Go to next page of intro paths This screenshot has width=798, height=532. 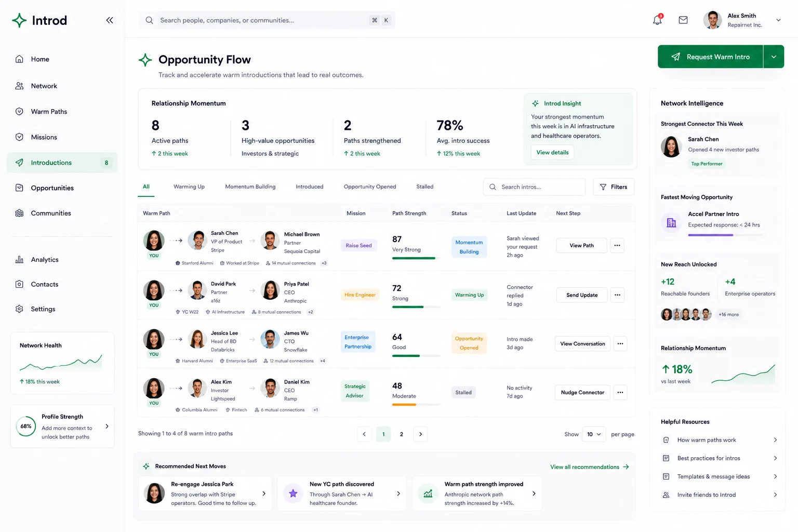point(420,434)
